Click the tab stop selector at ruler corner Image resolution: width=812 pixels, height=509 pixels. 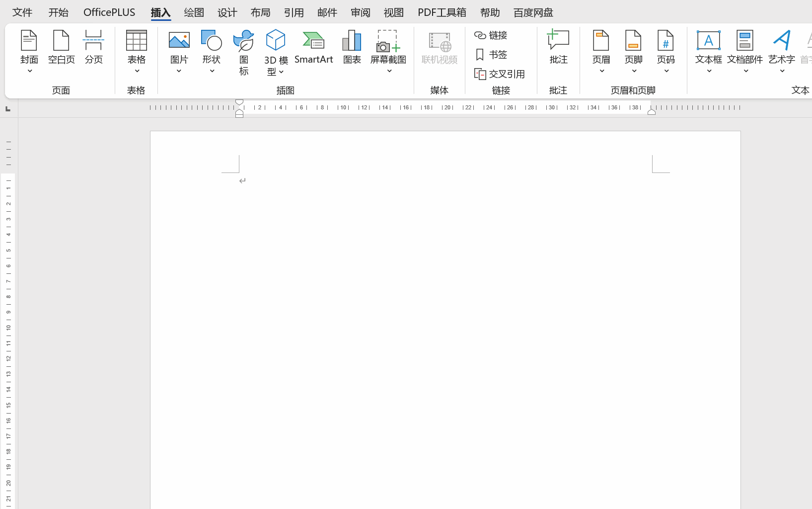point(8,109)
